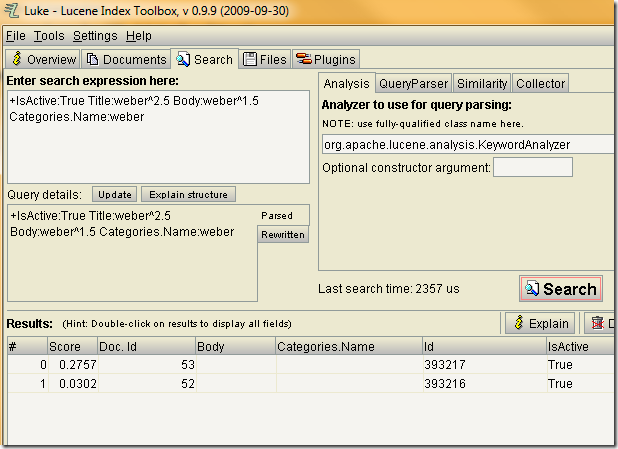Viewport: 618px width, 449px height.
Task: Click the IsActive column header
Action: coord(580,347)
